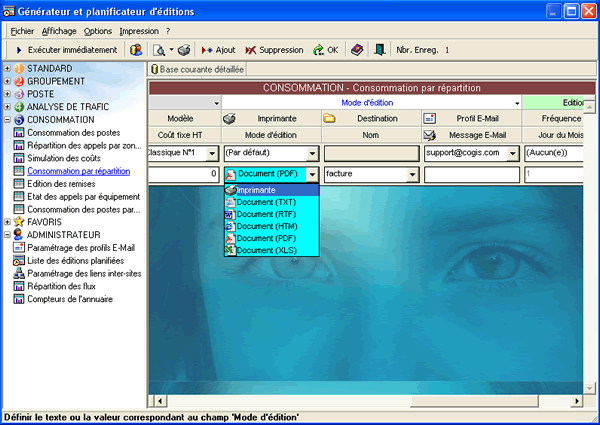This screenshot has height=425, width=600.
Task: Click the print preview magnifier icon
Action: [159, 49]
